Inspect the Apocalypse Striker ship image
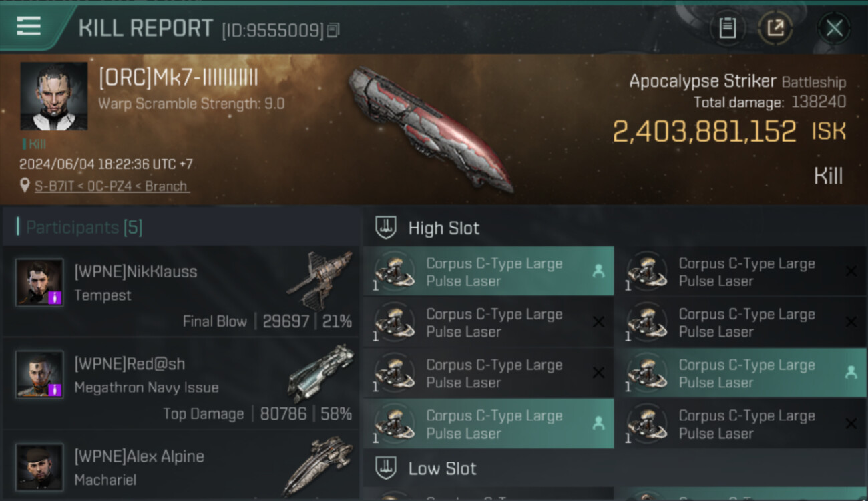This screenshot has width=868, height=501. [x=431, y=128]
